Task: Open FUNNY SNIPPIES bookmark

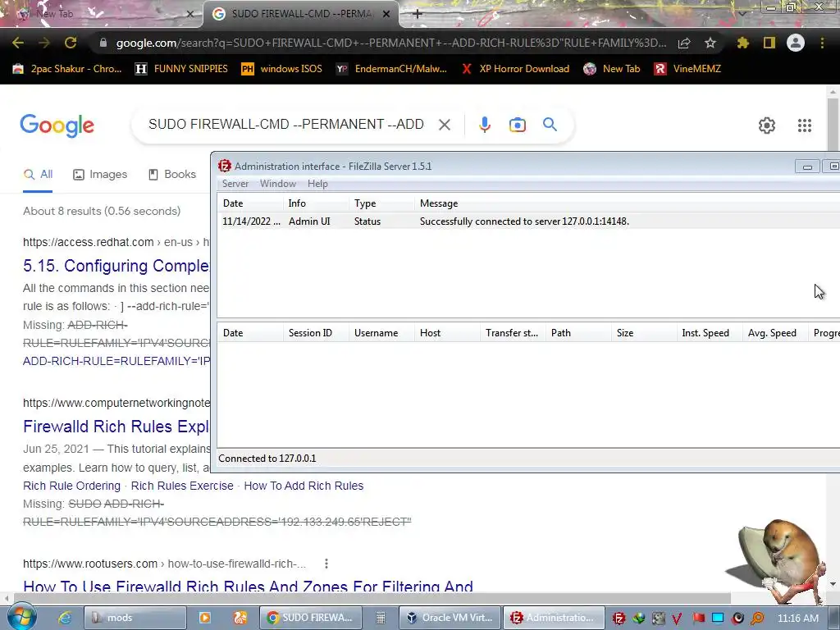Action: (181, 69)
